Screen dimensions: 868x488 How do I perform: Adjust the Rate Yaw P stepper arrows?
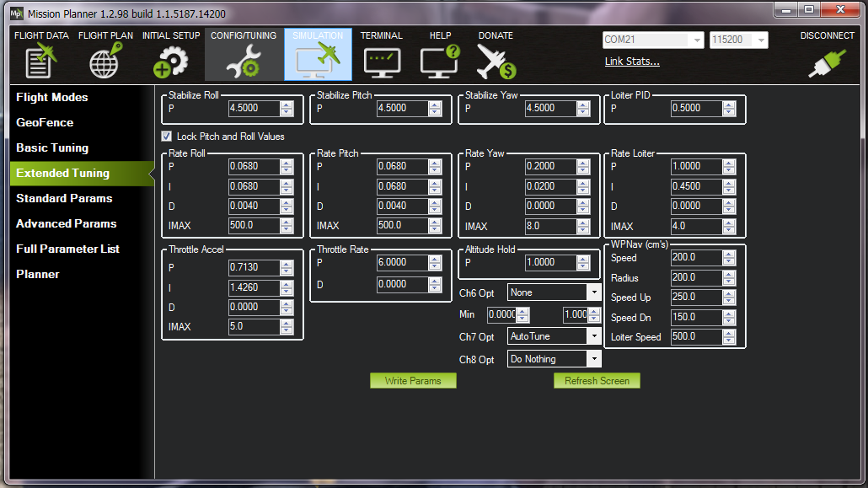583,166
